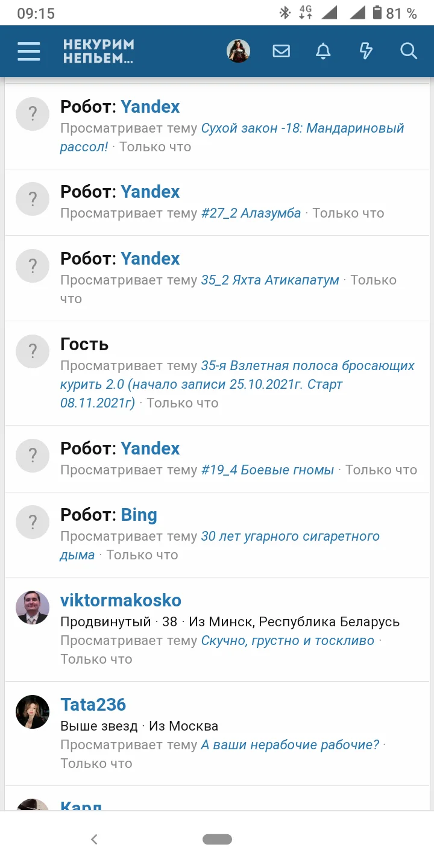
Task: Open the search magnifier
Action: click(409, 51)
